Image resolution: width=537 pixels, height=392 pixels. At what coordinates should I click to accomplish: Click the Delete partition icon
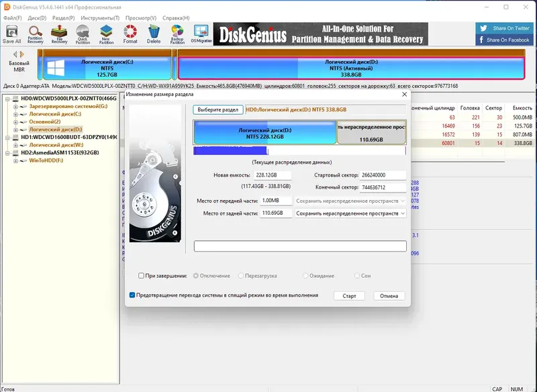point(154,34)
